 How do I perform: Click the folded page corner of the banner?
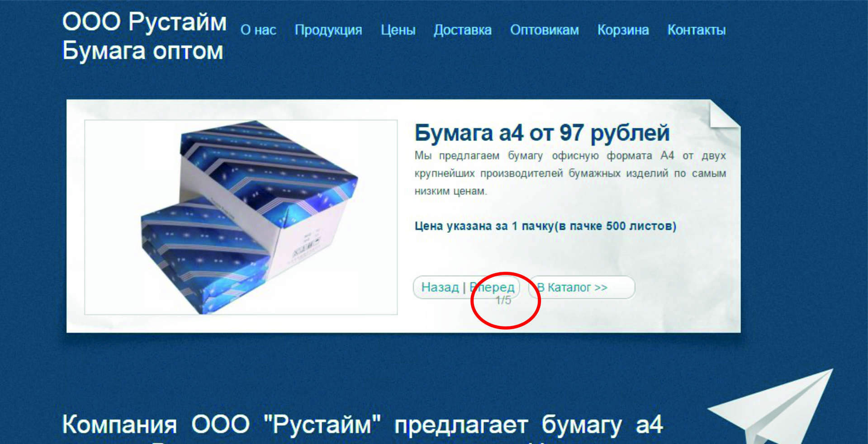[x=725, y=114]
